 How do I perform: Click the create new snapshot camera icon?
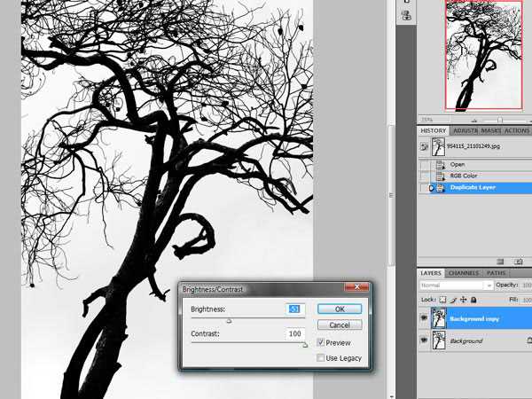518,262
